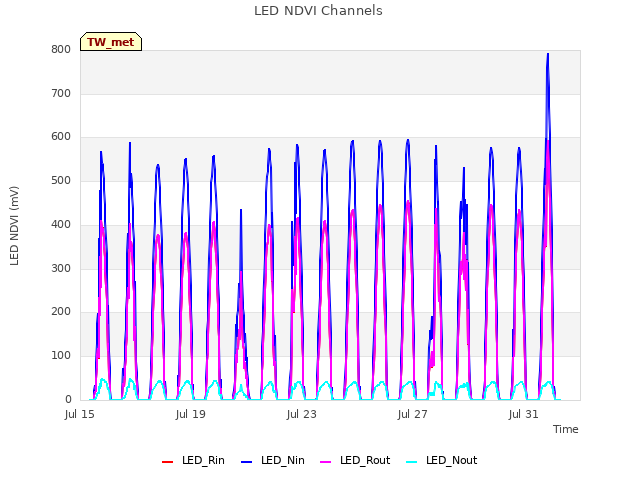The height and width of the screenshot is (480, 640).
Task: Click the 600 y-axis tick label
Action: click(61, 137)
